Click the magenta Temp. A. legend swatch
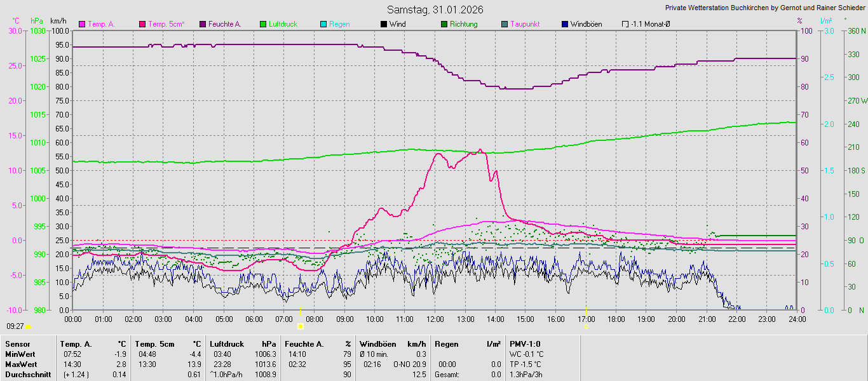Viewport: 868px width, 381px height. (x=82, y=24)
